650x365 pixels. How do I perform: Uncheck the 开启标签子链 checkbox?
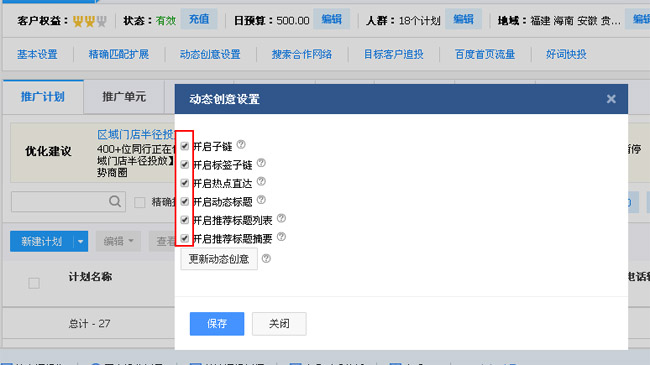point(185,165)
